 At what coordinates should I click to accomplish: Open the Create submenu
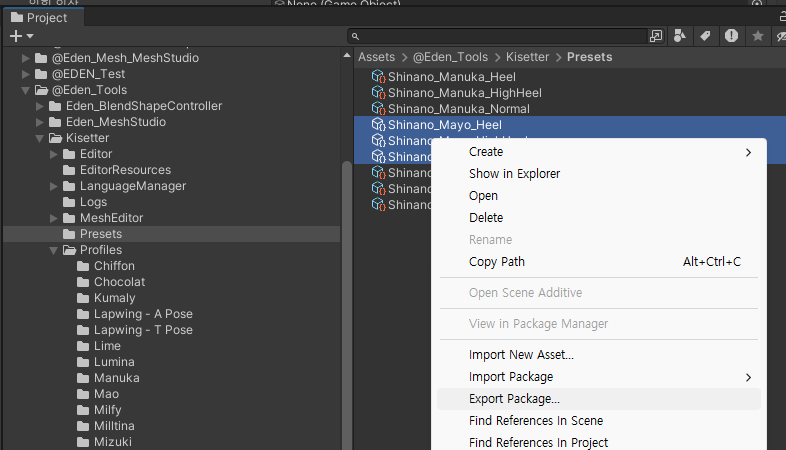click(x=599, y=152)
